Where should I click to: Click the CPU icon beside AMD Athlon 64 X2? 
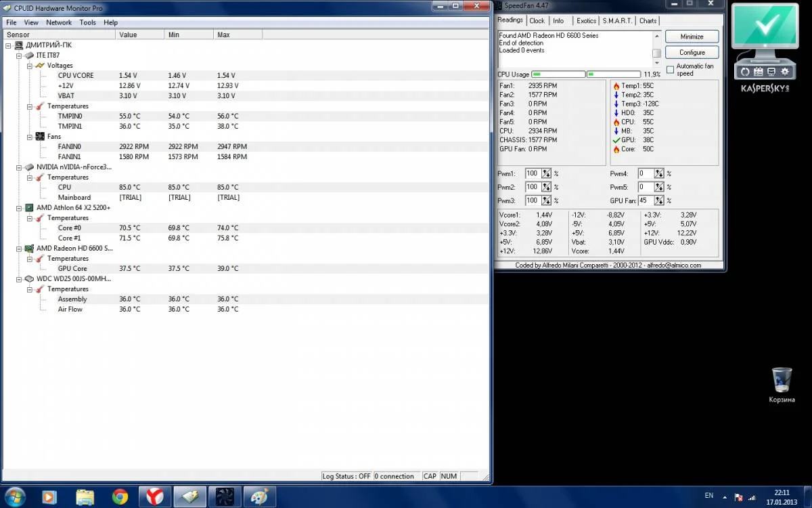point(30,207)
